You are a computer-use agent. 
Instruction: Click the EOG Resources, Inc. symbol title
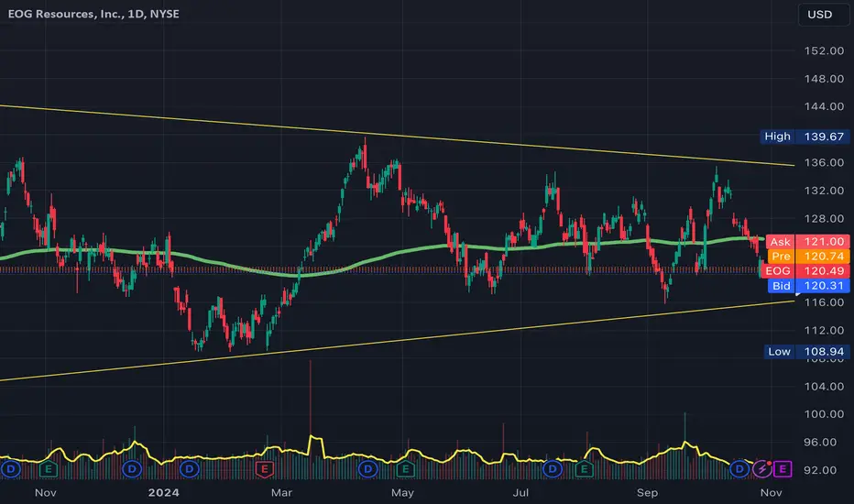tap(65, 14)
